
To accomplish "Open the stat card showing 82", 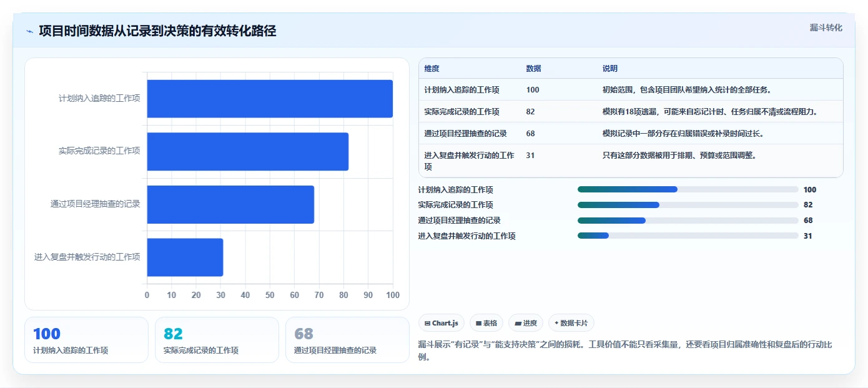I will 217,340.
